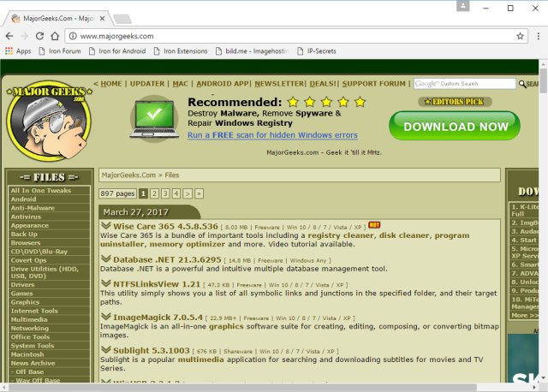Open the Sublight 5.3.1003 title

152,350
